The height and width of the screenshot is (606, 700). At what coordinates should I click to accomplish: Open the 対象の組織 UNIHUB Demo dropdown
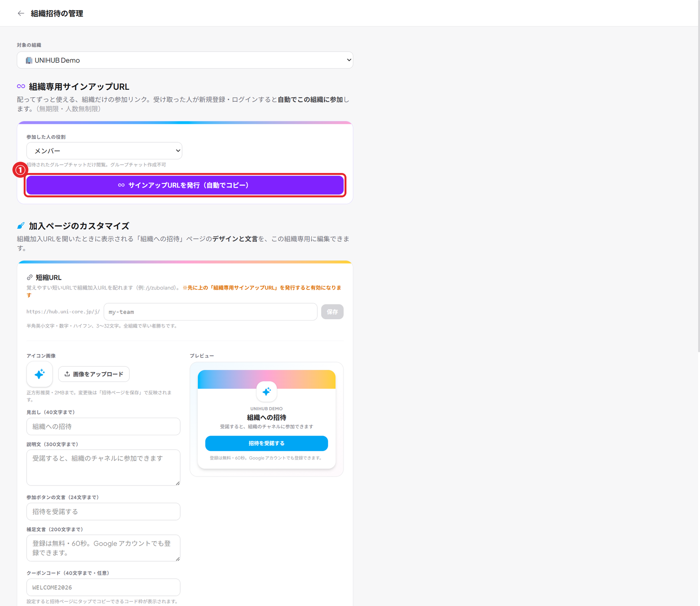[x=185, y=60]
